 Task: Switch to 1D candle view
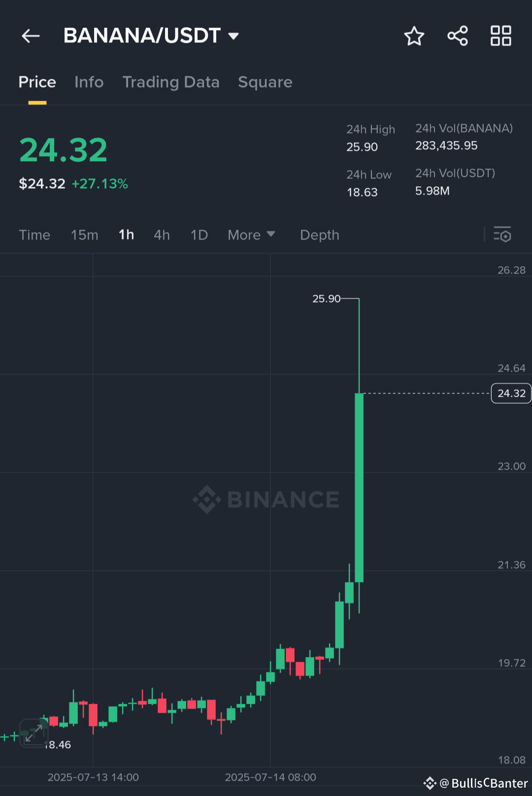[x=199, y=235]
